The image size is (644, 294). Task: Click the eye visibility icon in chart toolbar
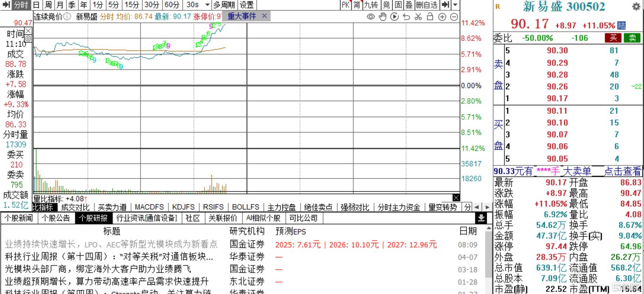[371, 17]
